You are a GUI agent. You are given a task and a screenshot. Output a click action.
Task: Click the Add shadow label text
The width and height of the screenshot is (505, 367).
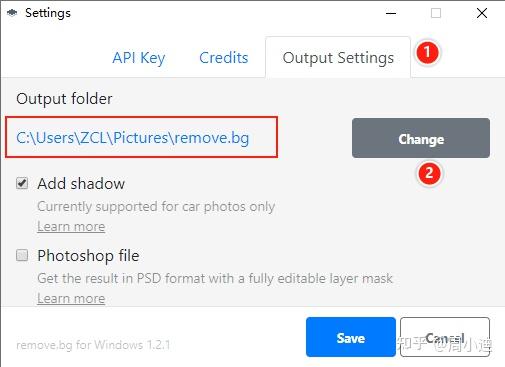click(x=81, y=184)
